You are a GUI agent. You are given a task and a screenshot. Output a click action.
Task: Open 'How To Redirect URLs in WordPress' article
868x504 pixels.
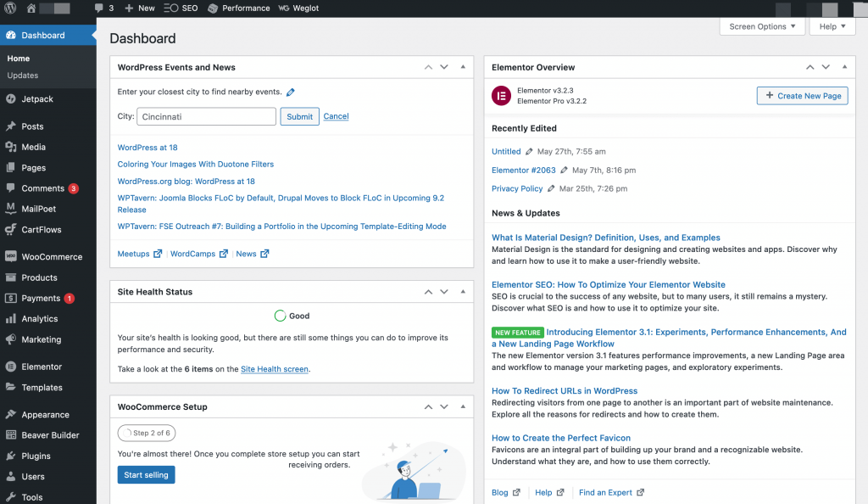(x=565, y=390)
